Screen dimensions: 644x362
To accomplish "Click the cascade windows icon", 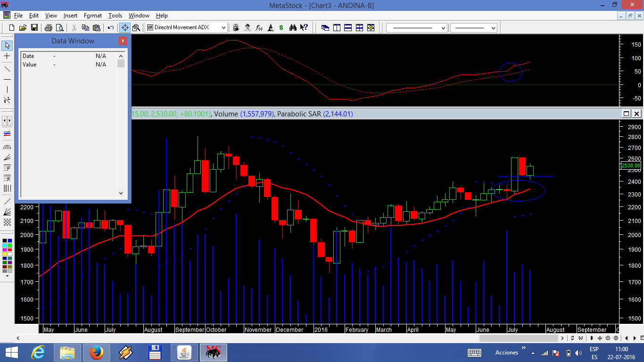I will [325, 27].
